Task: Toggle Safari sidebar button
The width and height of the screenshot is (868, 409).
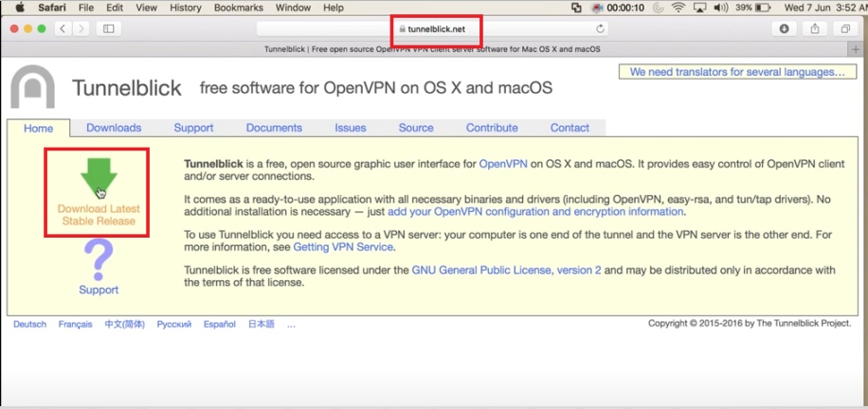Action: [x=108, y=28]
